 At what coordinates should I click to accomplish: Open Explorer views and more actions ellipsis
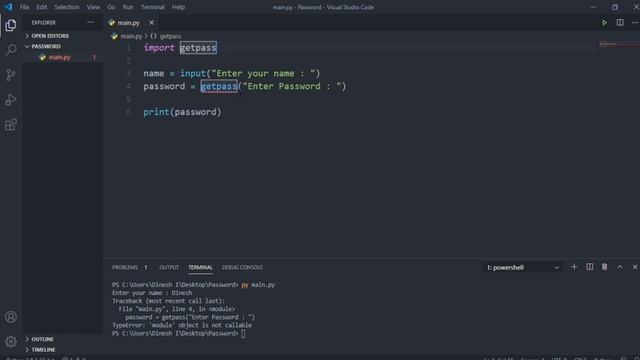click(x=90, y=22)
